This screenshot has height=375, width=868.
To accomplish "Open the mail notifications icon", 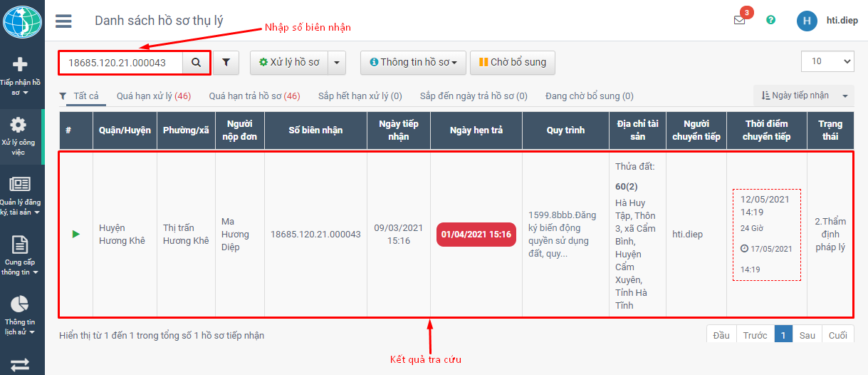I will (740, 20).
